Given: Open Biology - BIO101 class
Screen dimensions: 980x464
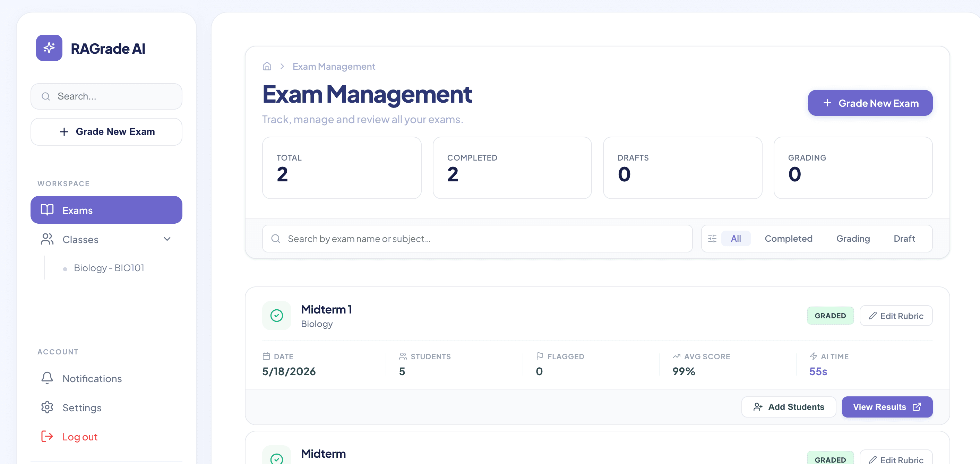Looking at the screenshot, I should 109,268.
